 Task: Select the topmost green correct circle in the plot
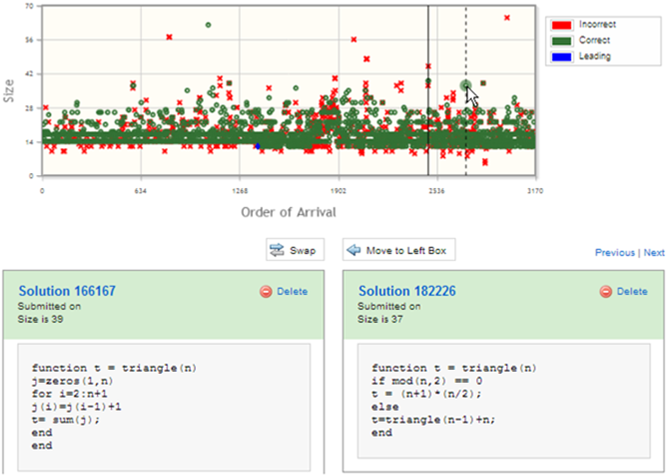pos(208,25)
